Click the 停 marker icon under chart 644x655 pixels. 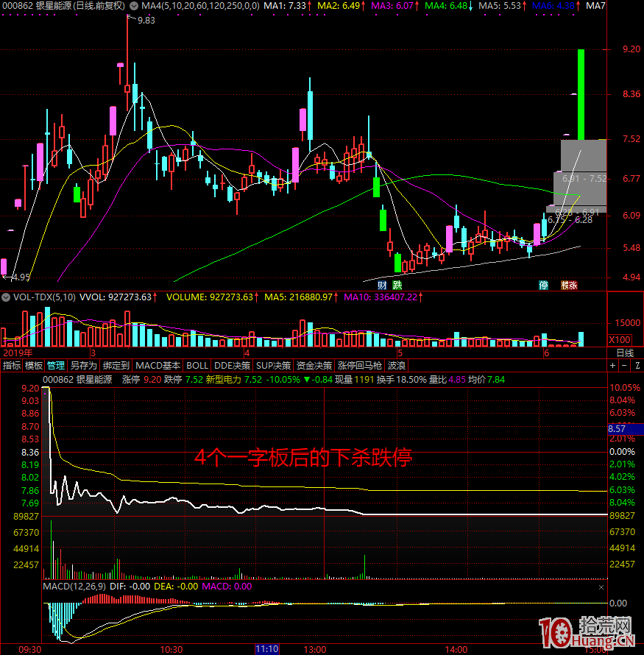[543, 286]
